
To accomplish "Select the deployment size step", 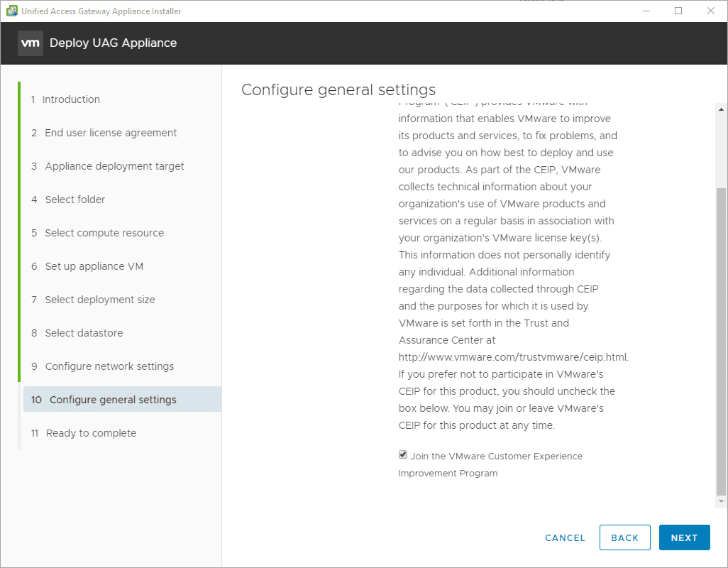I will tap(100, 300).
